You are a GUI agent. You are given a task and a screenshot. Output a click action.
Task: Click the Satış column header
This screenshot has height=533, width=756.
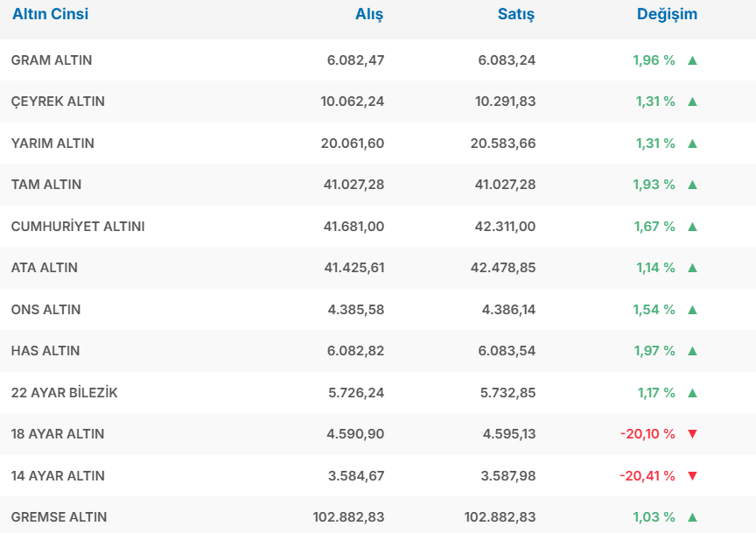[516, 15]
